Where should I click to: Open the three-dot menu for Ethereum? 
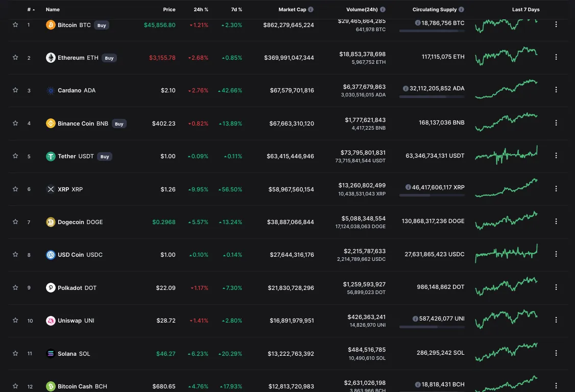556,57
